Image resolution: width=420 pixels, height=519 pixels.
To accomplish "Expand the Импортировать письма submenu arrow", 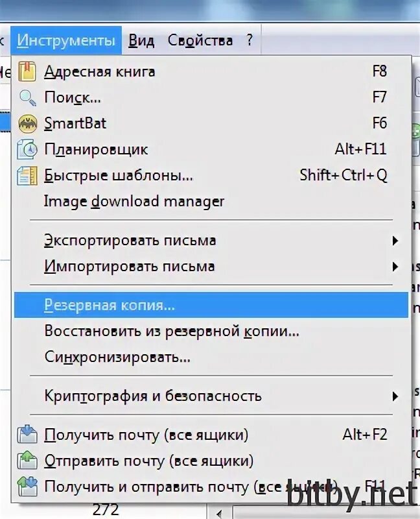I will 395,267.
